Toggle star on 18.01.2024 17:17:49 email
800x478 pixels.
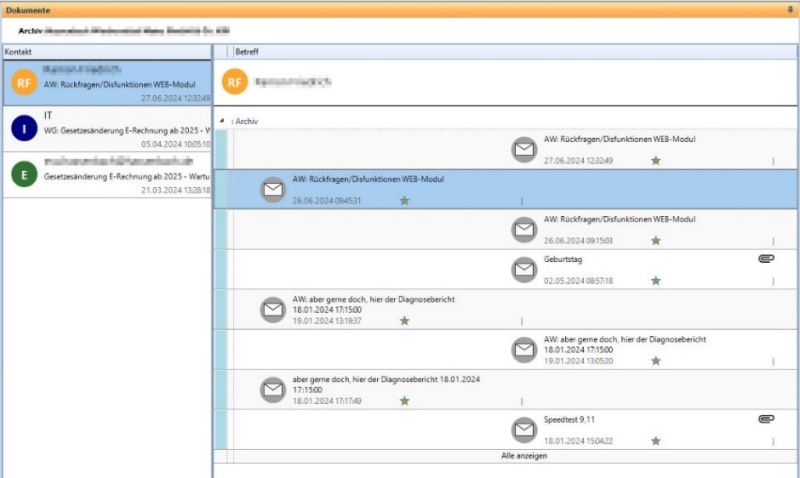404,400
